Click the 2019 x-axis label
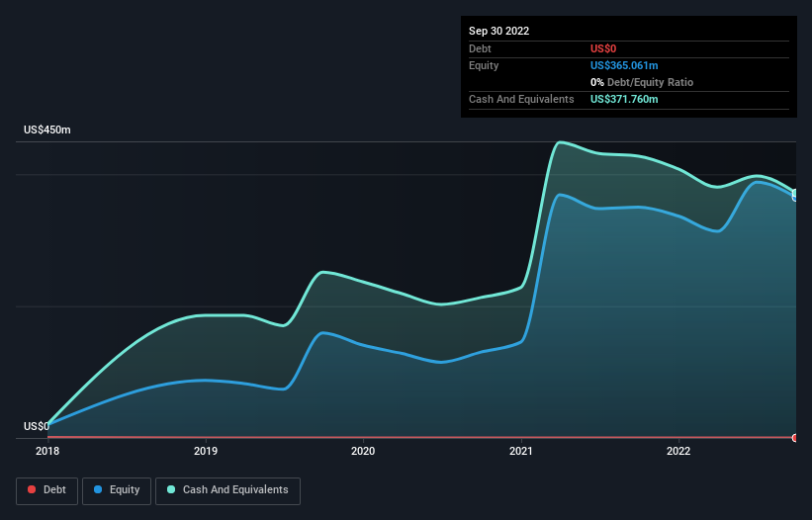The height and width of the screenshot is (520, 812). click(x=206, y=451)
